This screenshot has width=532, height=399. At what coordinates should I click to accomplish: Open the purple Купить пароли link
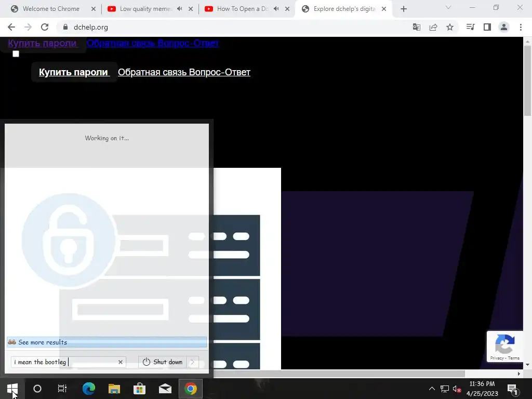pyautogui.click(x=43, y=43)
